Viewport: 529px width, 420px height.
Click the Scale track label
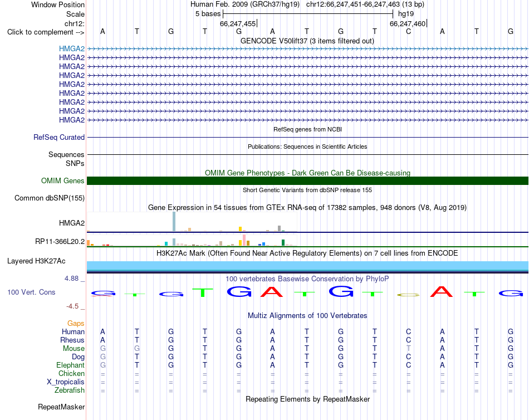pyautogui.click(x=75, y=14)
